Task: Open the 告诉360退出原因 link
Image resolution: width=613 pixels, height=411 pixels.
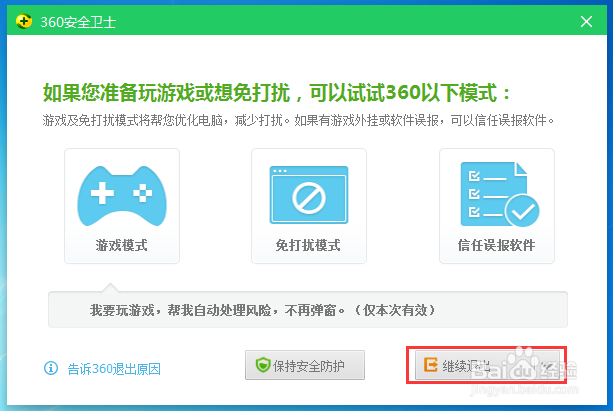Action: [x=114, y=369]
